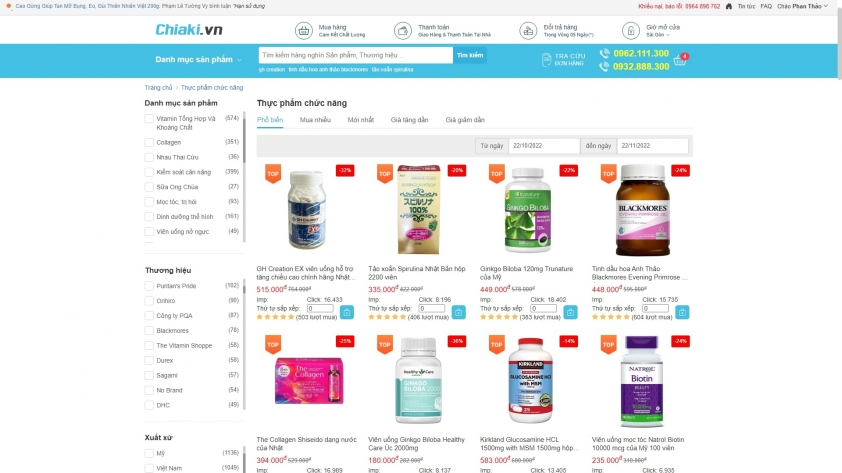Expand Danh mục sản phẩm dropdown
Viewport: 842px width, 473px height.
pos(199,60)
